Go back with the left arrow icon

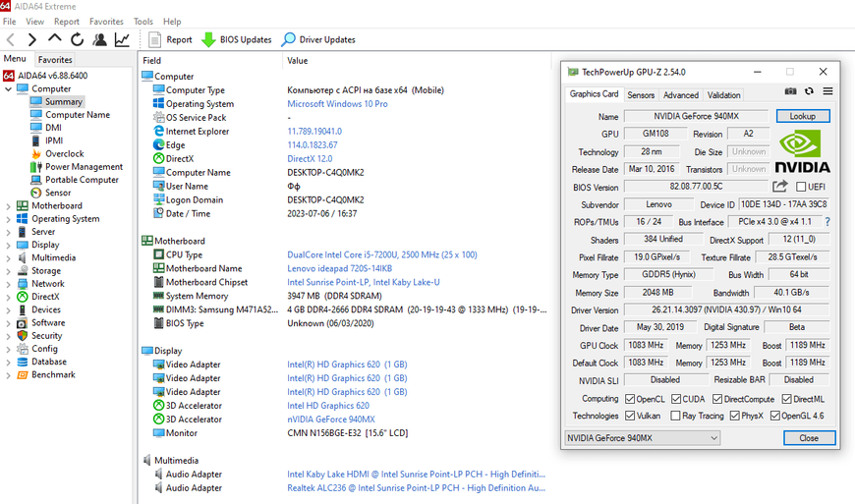[x=11, y=39]
